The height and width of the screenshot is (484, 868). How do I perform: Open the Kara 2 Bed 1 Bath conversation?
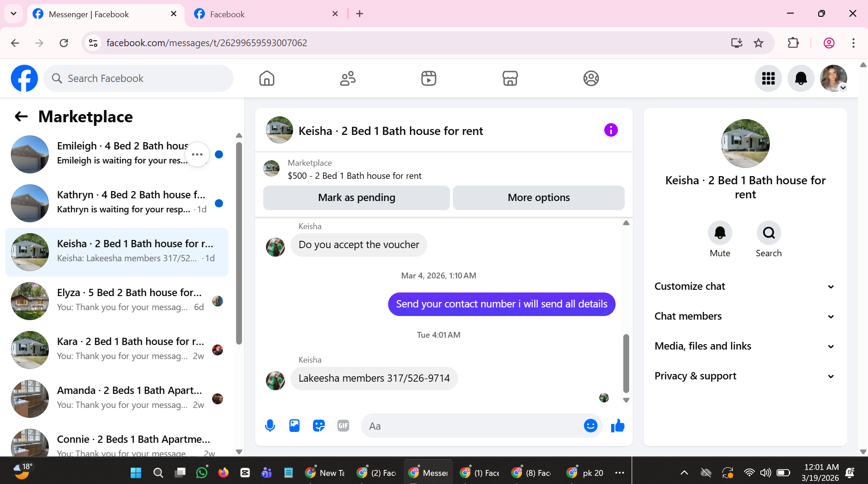117,350
